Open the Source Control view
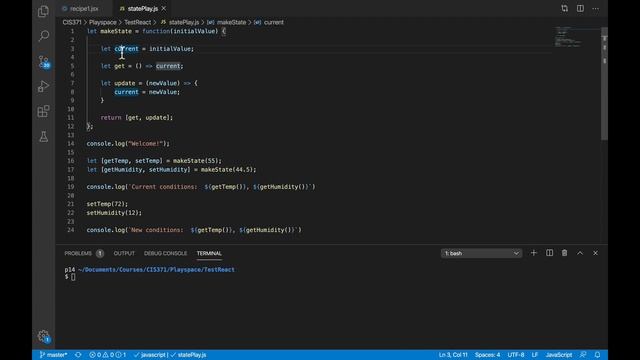The height and width of the screenshot is (360, 640). pos(43,61)
